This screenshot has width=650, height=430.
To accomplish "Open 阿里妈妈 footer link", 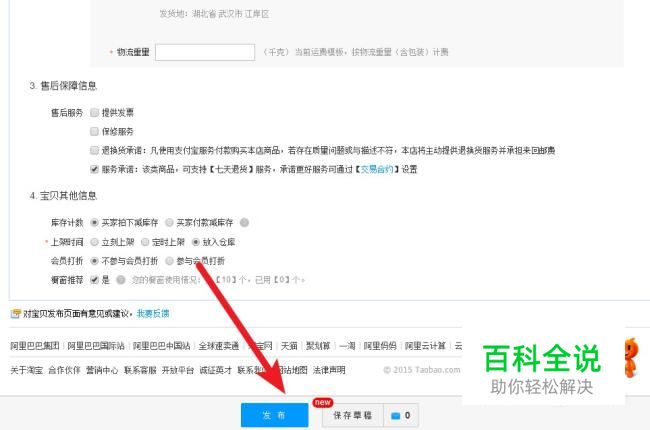I will pyautogui.click(x=380, y=345).
